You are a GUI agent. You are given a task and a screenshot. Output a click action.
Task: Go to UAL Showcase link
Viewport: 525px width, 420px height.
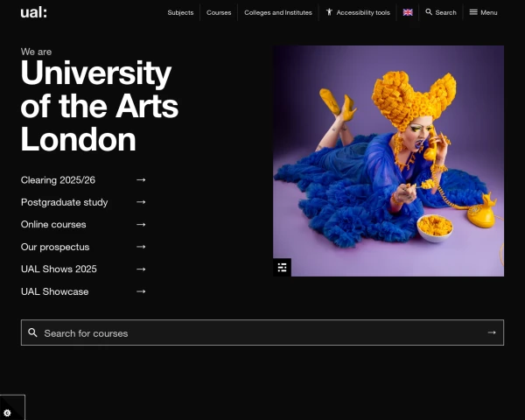[54, 291]
